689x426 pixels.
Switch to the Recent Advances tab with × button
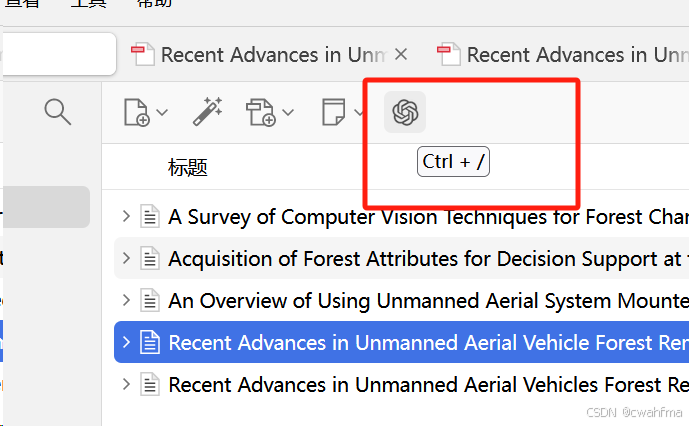tap(260, 54)
